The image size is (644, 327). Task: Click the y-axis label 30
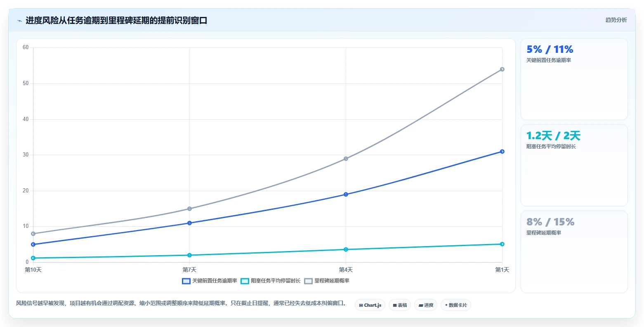point(26,155)
